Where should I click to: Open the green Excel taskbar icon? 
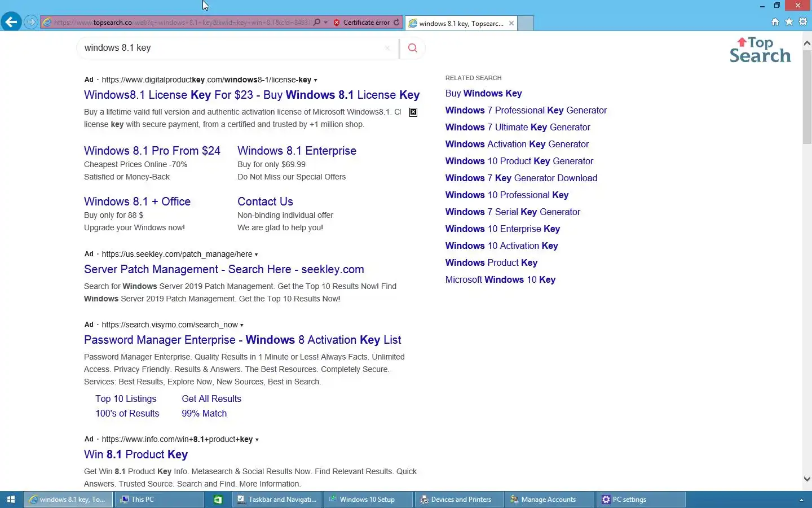pos(218,500)
